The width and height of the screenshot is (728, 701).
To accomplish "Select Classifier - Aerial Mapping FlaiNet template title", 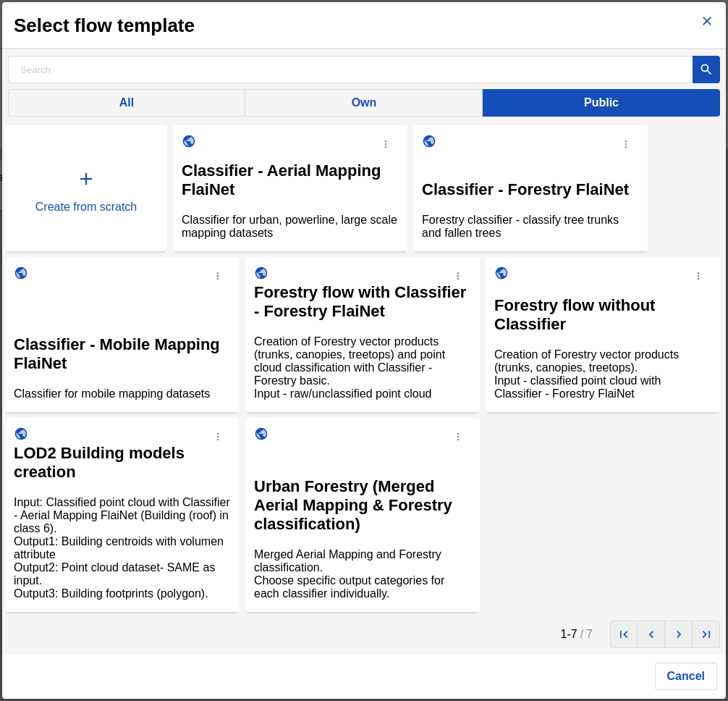I will coord(281,180).
